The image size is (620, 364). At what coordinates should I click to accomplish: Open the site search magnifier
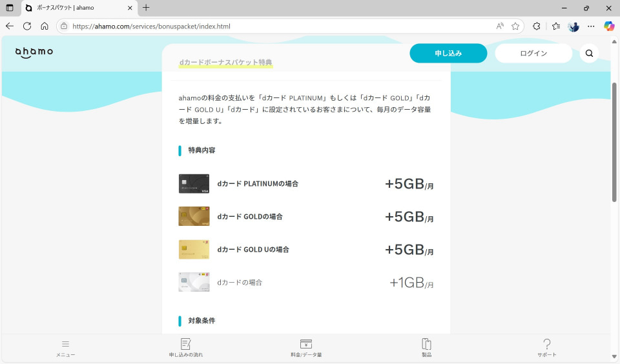[x=589, y=54]
